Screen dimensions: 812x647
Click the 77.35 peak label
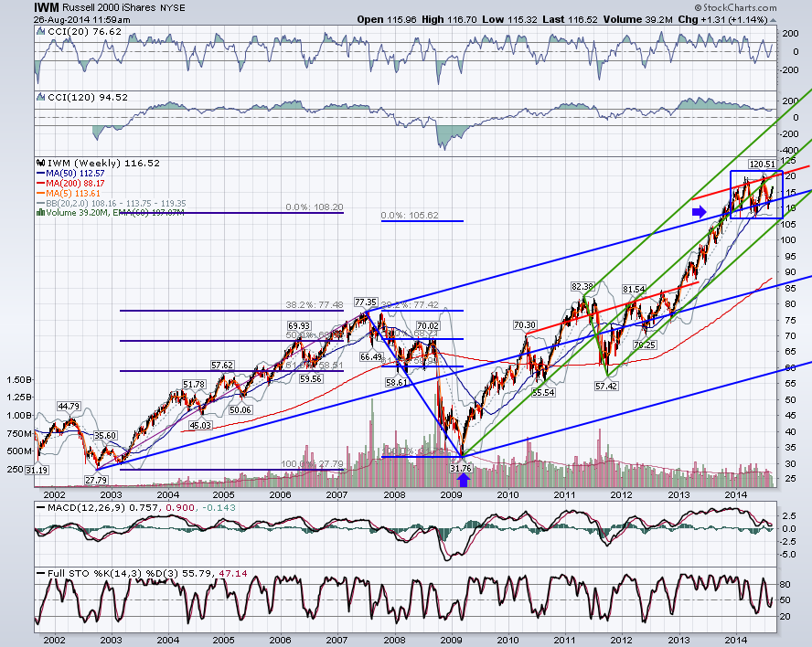[366, 302]
